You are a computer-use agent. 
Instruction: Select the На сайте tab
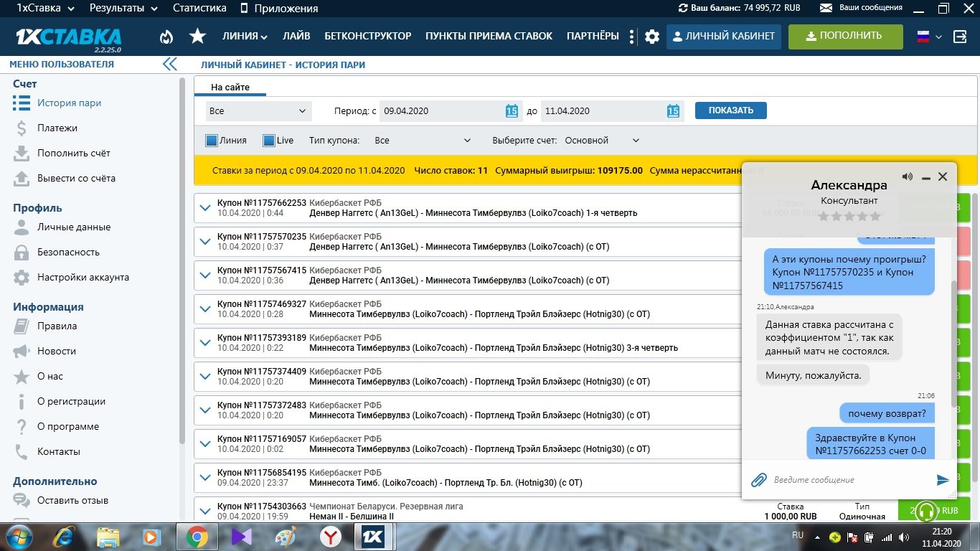[x=230, y=88]
